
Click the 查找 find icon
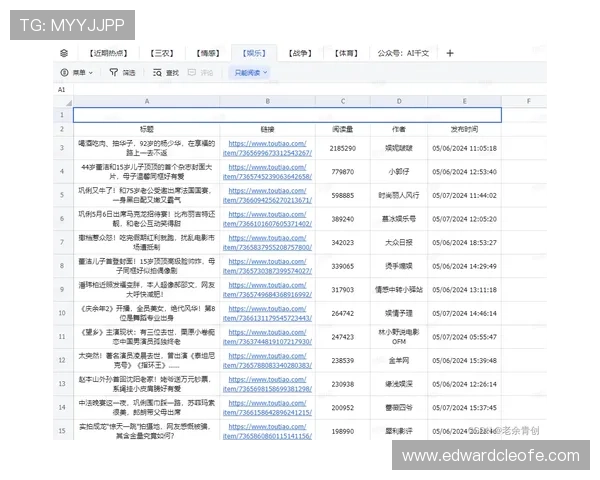pyautogui.click(x=157, y=72)
